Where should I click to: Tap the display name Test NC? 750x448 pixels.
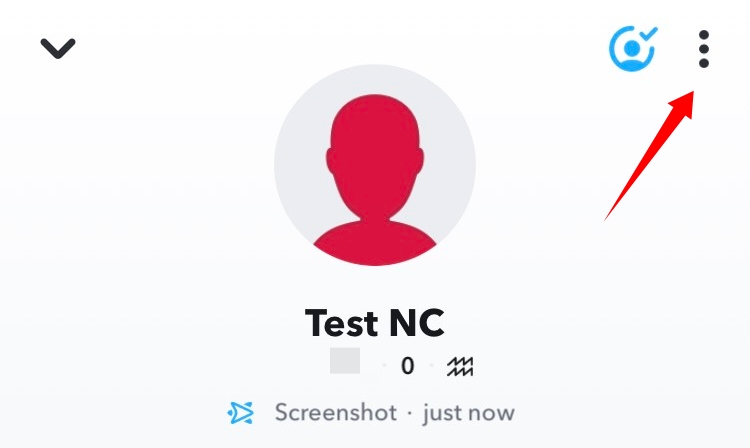tap(375, 323)
